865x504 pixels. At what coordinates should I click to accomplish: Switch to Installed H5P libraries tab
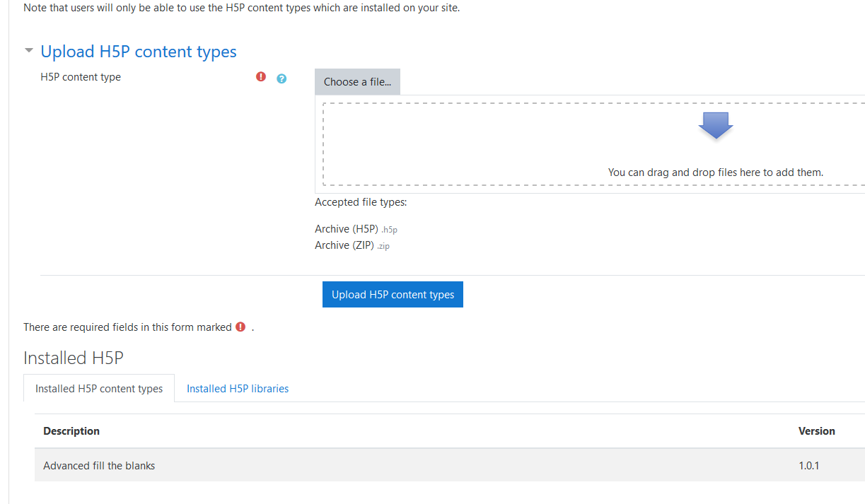point(238,389)
